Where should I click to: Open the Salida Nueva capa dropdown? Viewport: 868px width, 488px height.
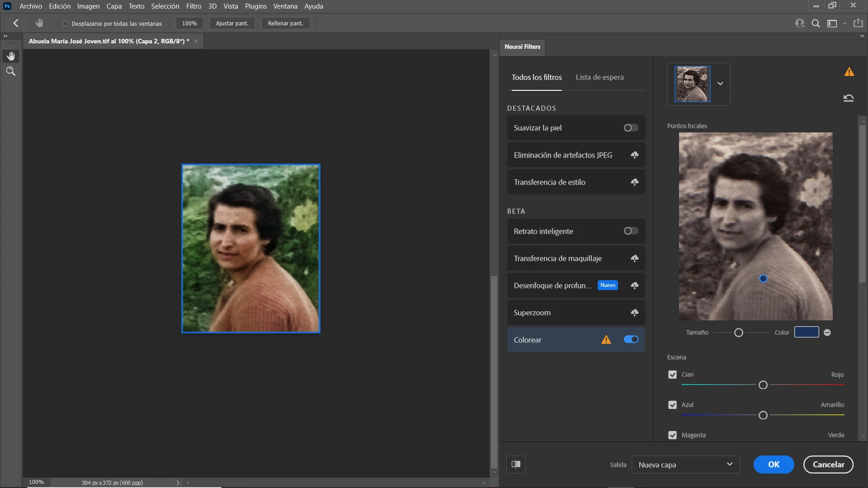click(x=685, y=465)
